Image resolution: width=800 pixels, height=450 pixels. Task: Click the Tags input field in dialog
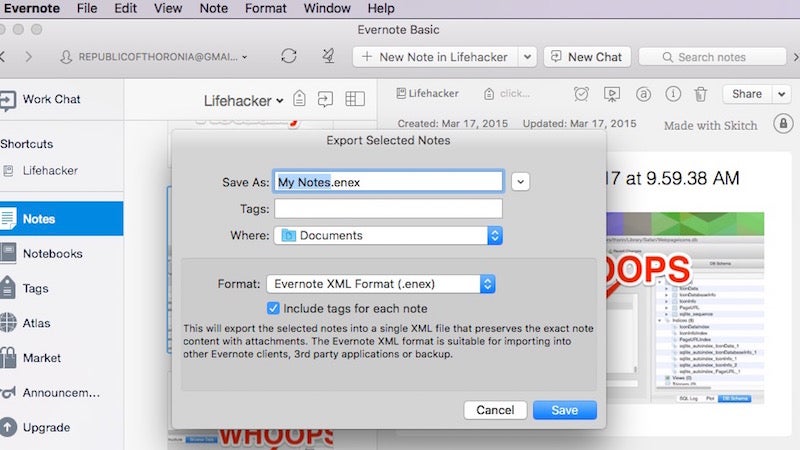pos(388,209)
